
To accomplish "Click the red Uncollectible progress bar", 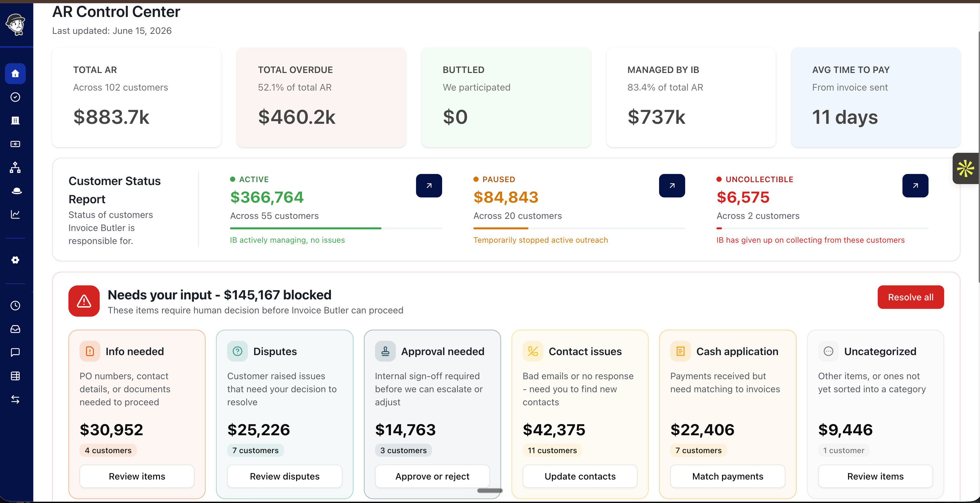I will coord(822,228).
